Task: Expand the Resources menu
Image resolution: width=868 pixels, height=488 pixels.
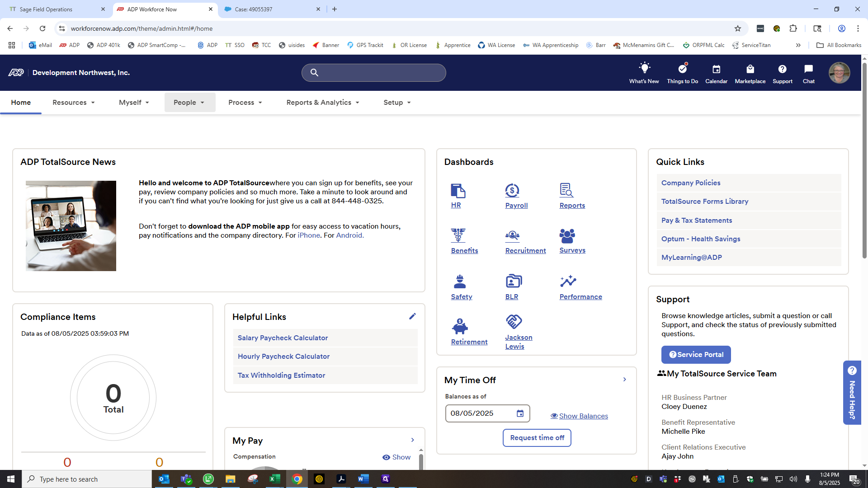Action: pos(74,103)
